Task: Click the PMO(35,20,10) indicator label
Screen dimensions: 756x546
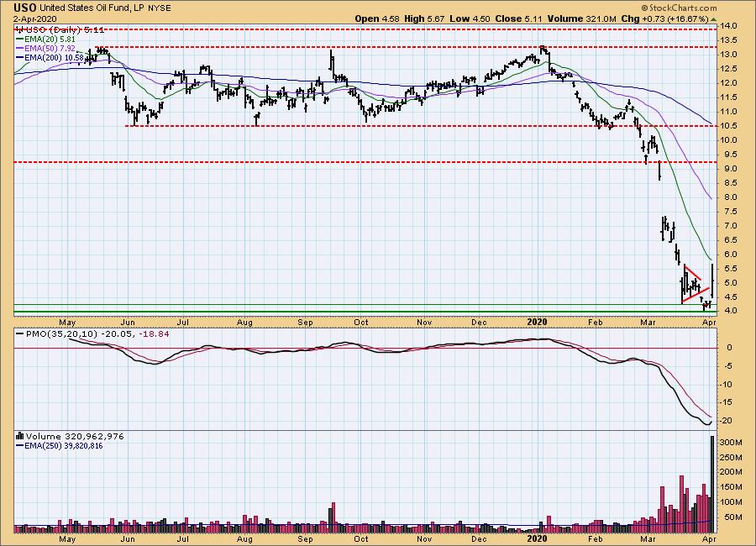Action: (61, 333)
